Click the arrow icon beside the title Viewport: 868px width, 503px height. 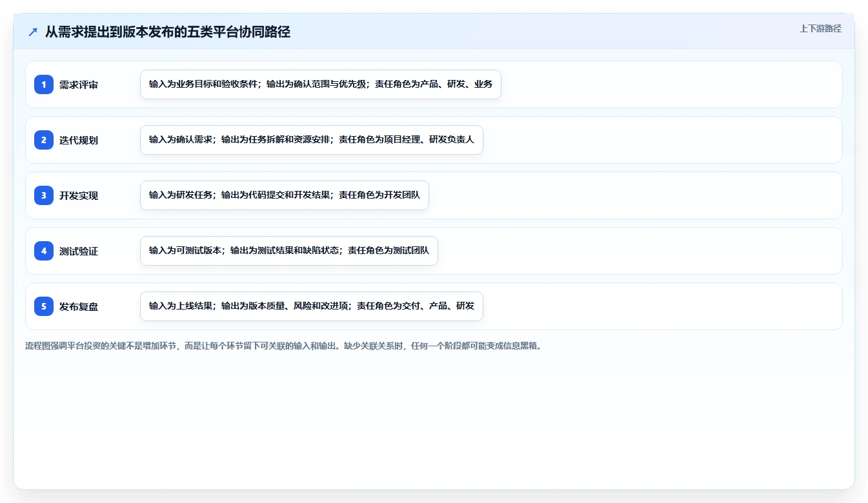pyautogui.click(x=33, y=32)
